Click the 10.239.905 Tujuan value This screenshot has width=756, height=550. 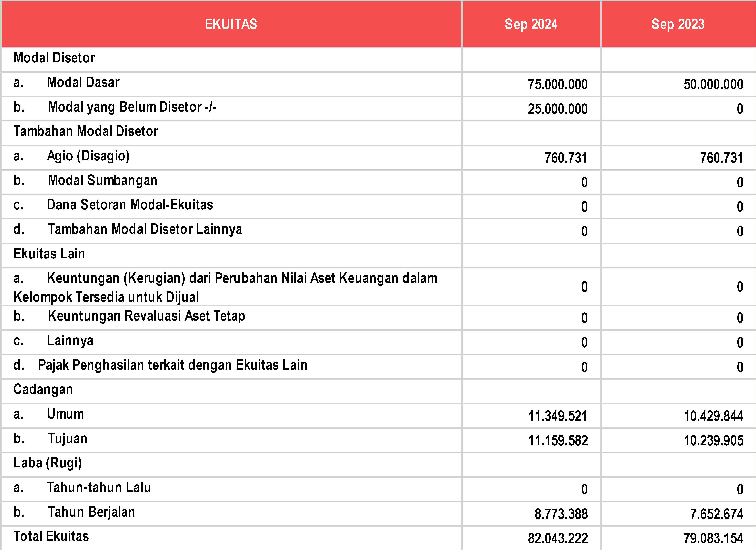tap(713, 441)
